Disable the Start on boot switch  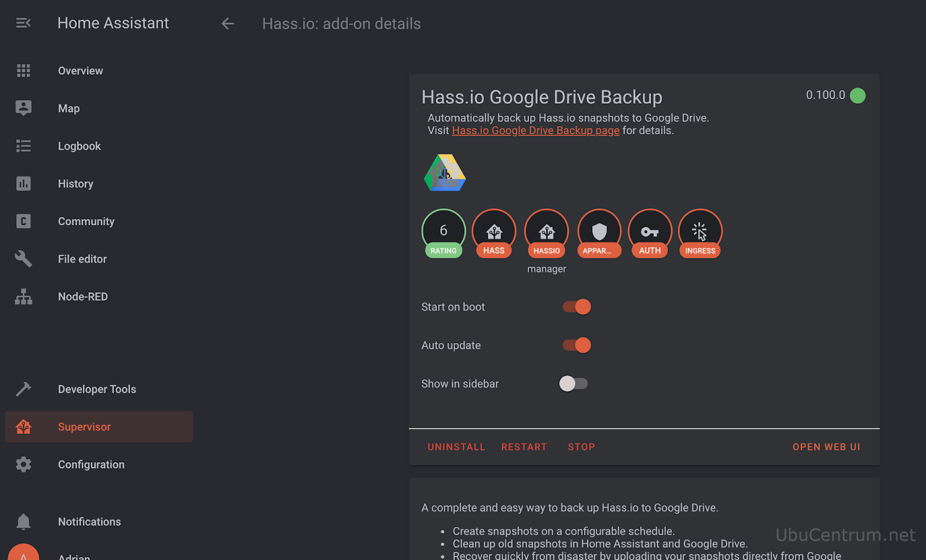(x=576, y=307)
